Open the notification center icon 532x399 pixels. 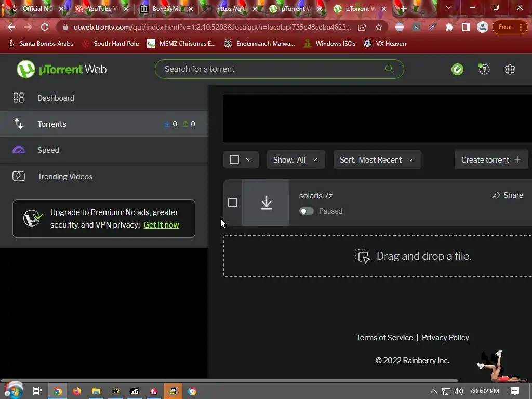click(515, 391)
